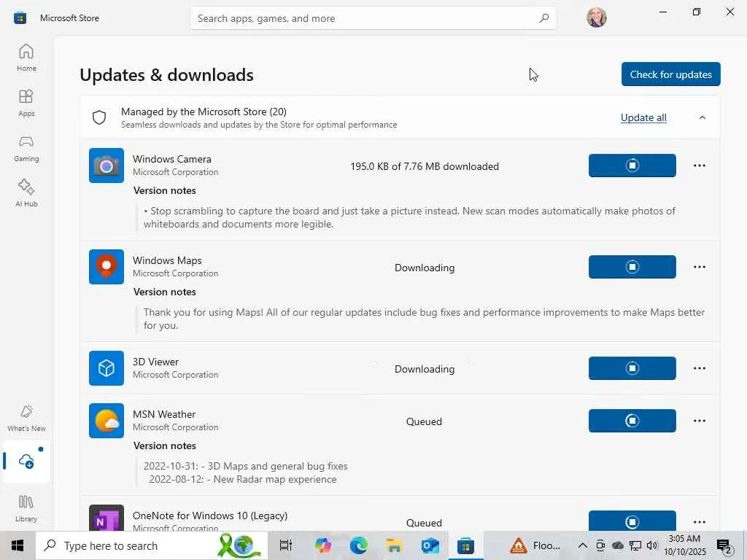747x560 pixels.
Task: Click the OneDrive cloud tray icon
Action: point(618,545)
